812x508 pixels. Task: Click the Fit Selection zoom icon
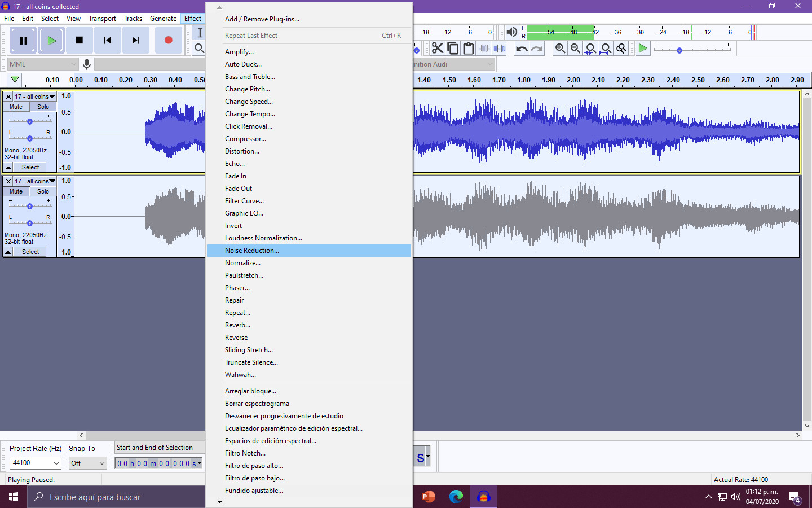coord(590,49)
